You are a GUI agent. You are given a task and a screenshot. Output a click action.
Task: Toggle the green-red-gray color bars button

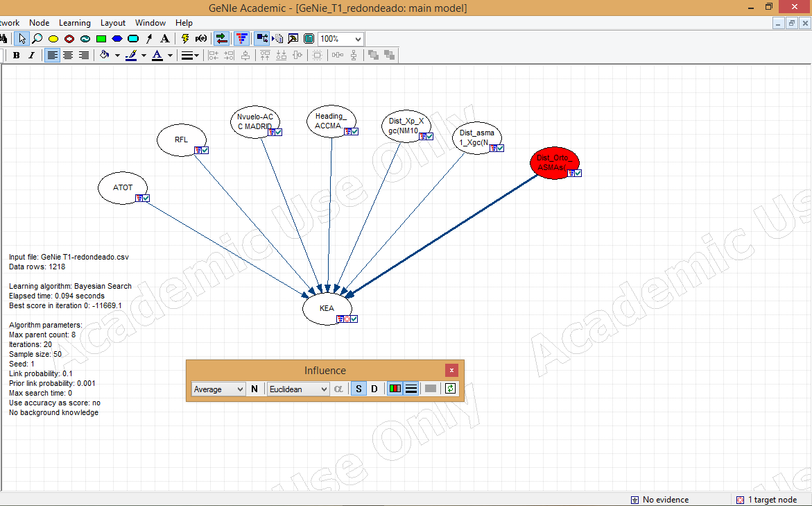pos(395,389)
